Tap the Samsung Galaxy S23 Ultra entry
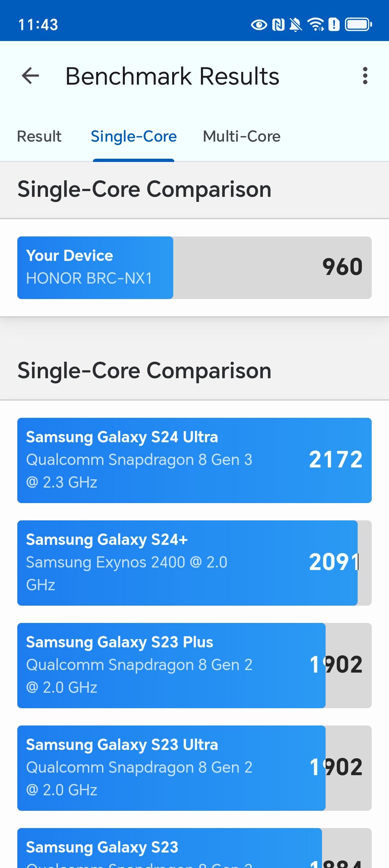Viewport: 389px width, 868px height. (x=194, y=768)
